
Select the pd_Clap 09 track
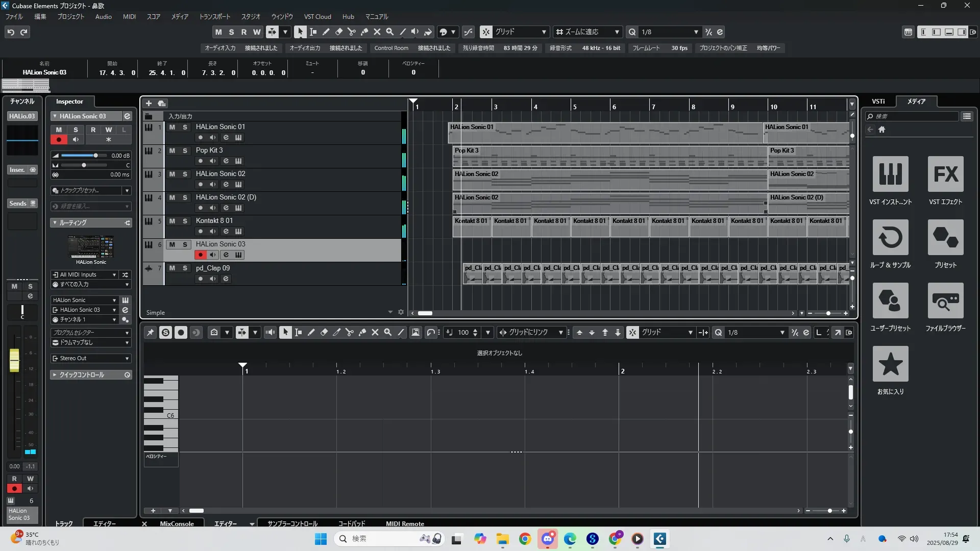(212, 268)
